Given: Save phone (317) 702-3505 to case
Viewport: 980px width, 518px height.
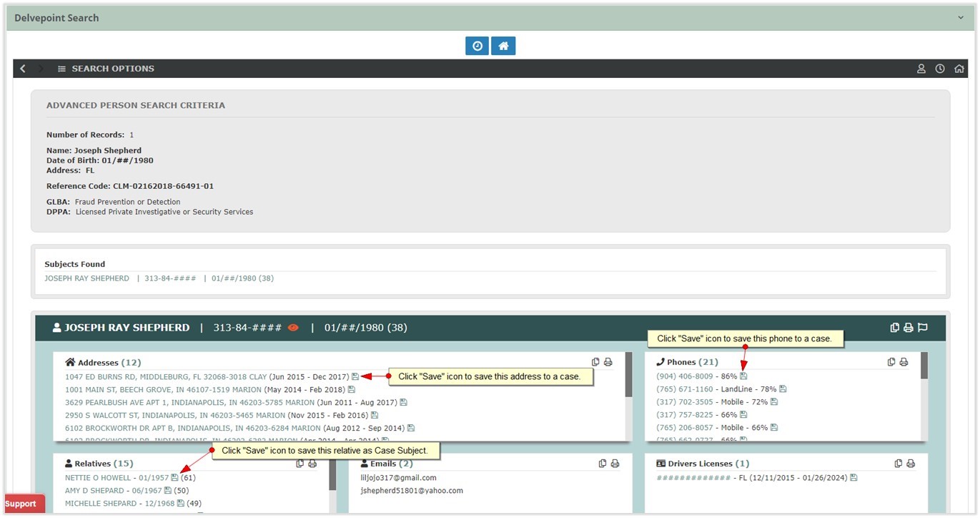Looking at the screenshot, I should click(774, 402).
